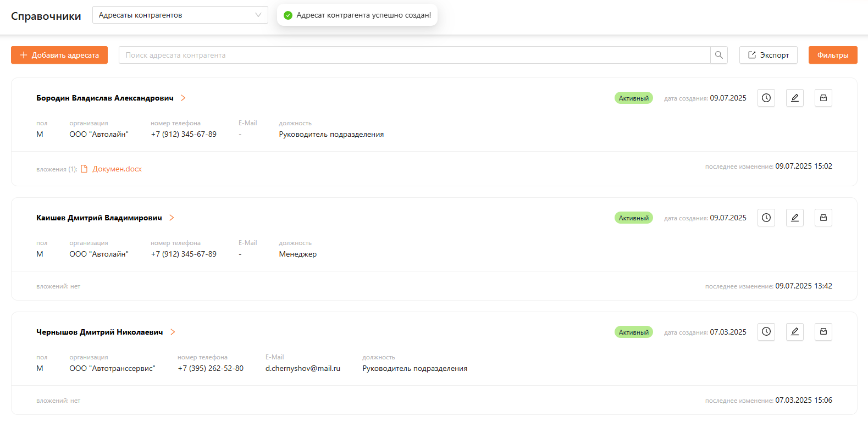Image resolution: width=868 pixels, height=433 pixels.
Task: Open the Докумен.docx attachment
Action: click(x=117, y=169)
